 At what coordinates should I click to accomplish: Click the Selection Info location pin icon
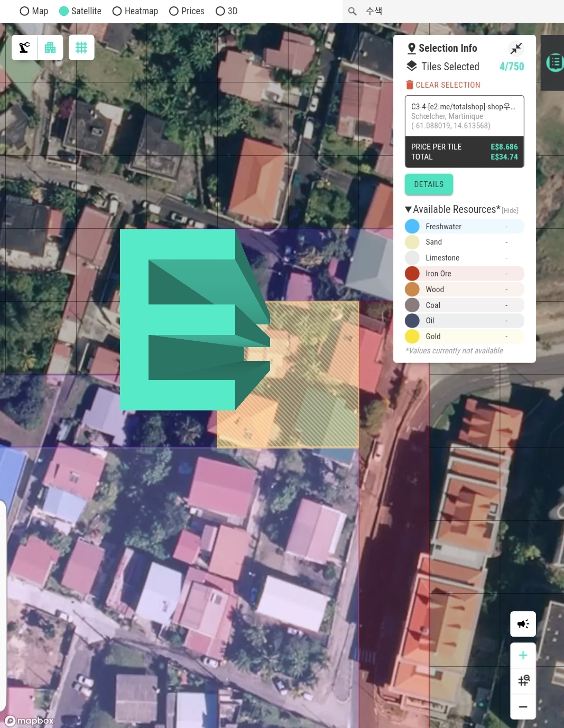412,49
